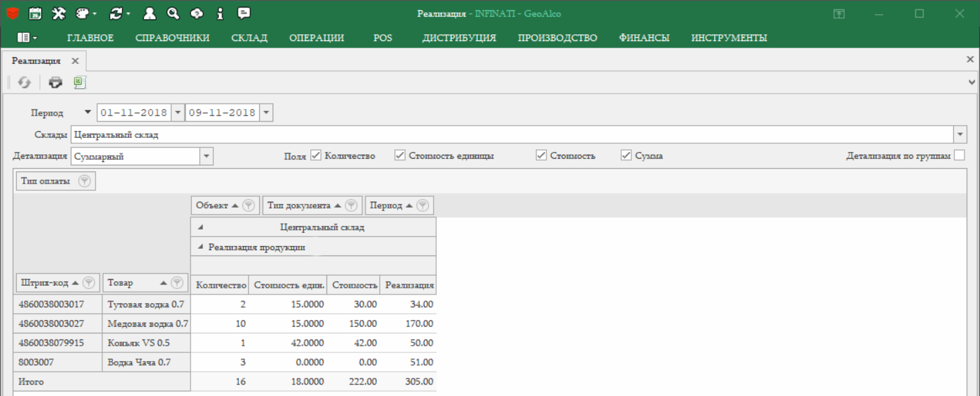Open filter icon on Тип документа field
Screen dimensions: 980x396
(x=351, y=205)
